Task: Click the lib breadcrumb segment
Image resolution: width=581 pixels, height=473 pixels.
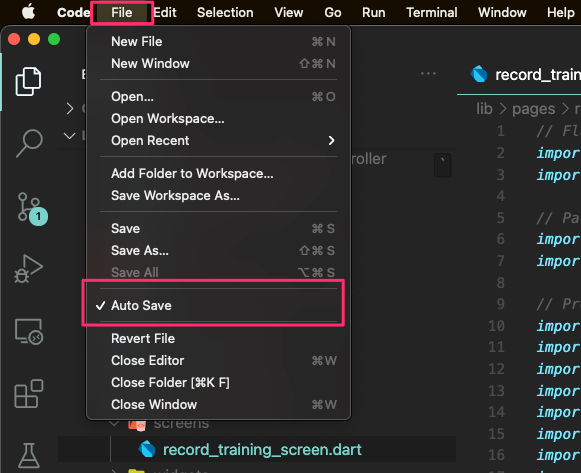Action: 484,109
